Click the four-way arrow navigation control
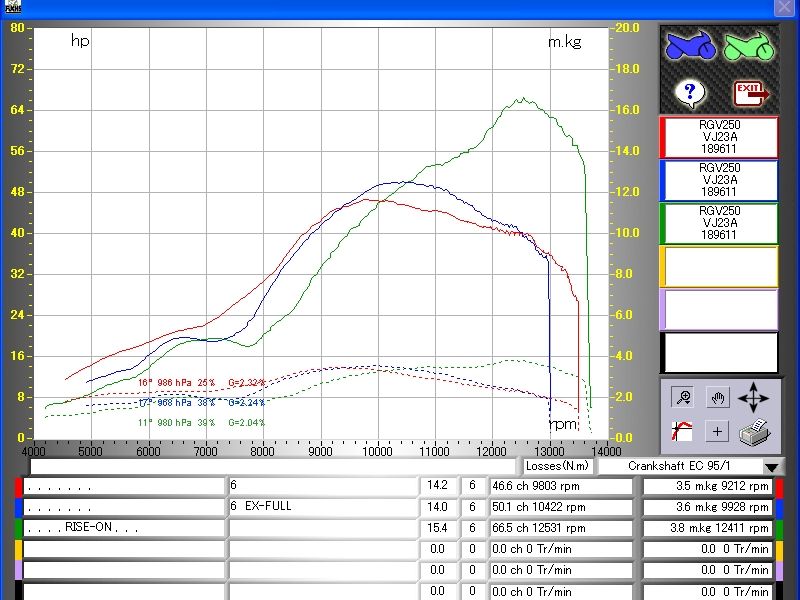Image resolution: width=800 pixels, height=600 pixels. [754, 397]
